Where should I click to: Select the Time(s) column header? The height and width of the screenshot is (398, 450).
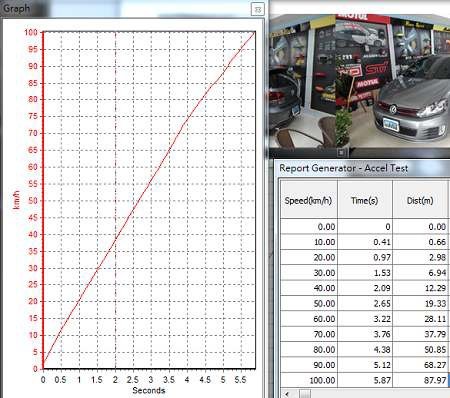[365, 200]
